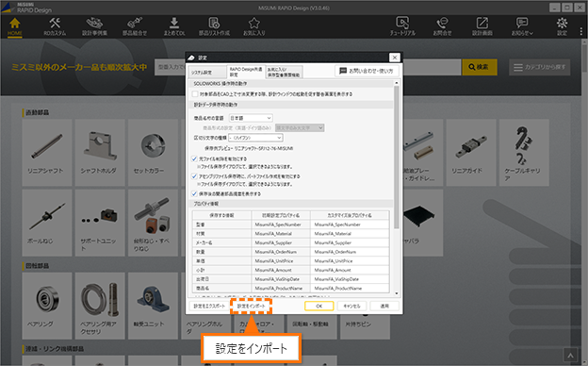The width and height of the screenshot is (588, 366).
Task: Select サポートユニット part thumbnail
Action: click(100, 223)
